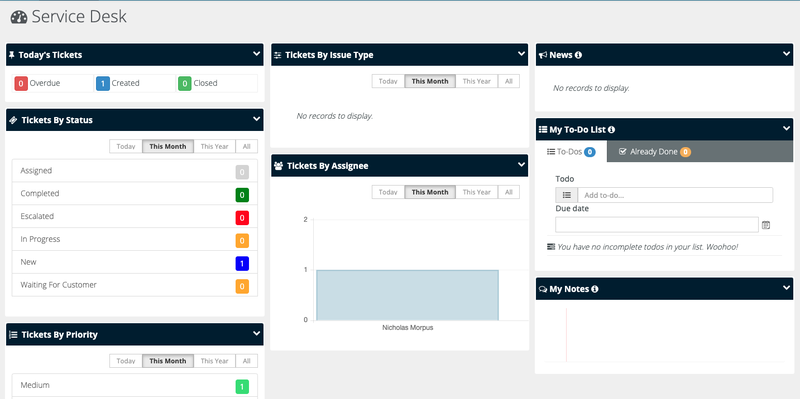Screen dimensions: 800x399
Task: Collapse the News panel
Action: click(786, 54)
